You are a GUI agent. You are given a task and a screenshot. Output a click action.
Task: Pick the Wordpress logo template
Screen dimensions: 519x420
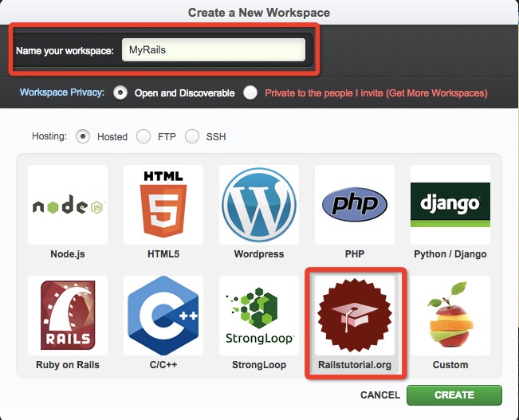259,205
